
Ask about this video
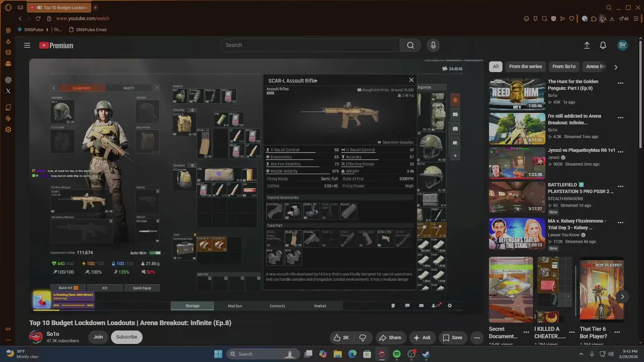click(422, 337)
